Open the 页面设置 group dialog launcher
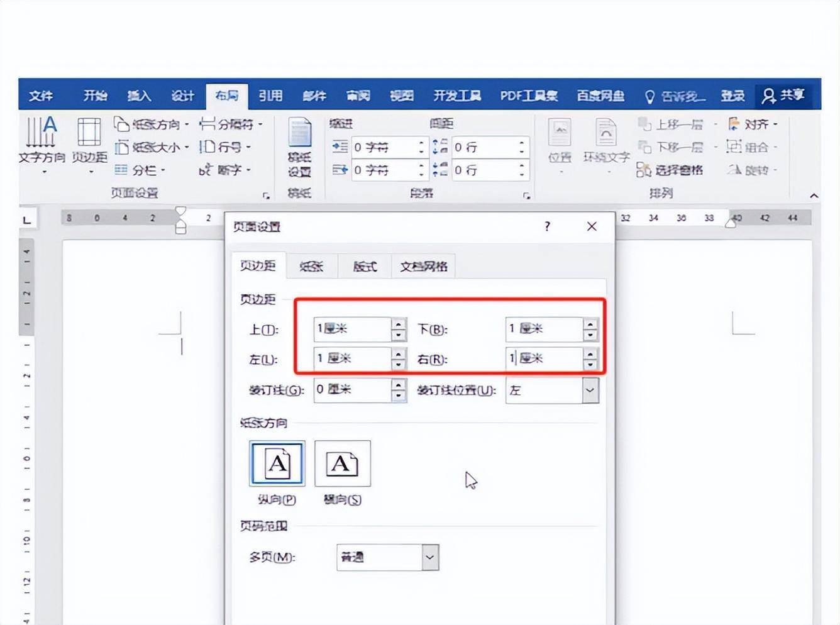 click(267, 196)
